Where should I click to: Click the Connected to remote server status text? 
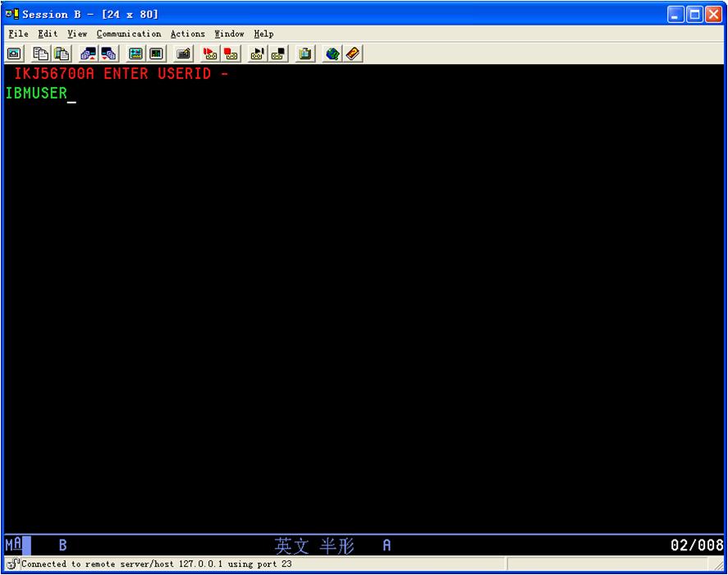coord(157,563)
